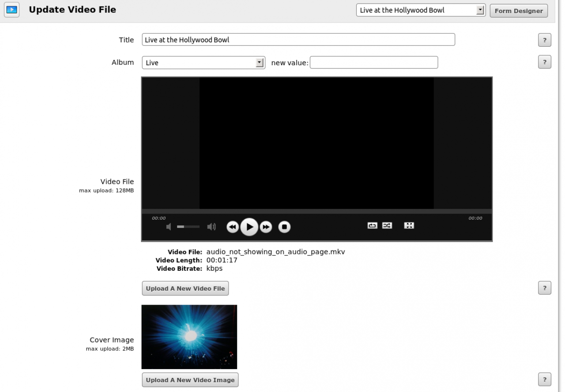This screenshot has width=565, height=392.
Task: Click the Update Video File heading
Action: 72,9
